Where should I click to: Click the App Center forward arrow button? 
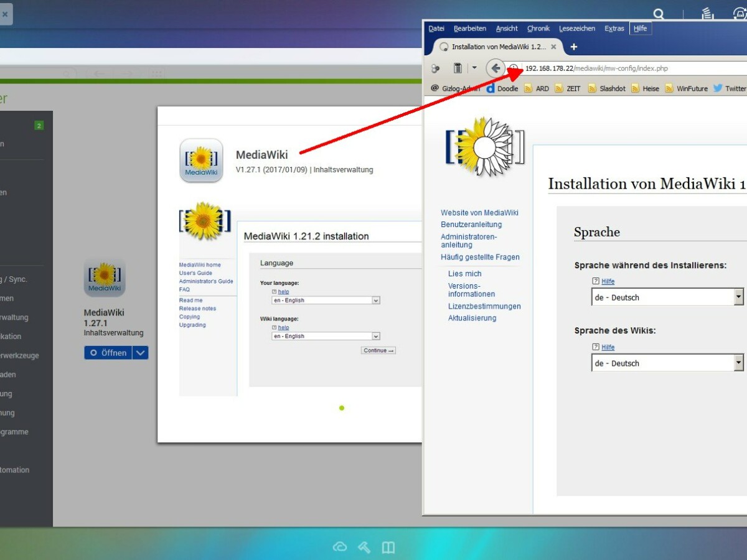[x=127, y=73]
